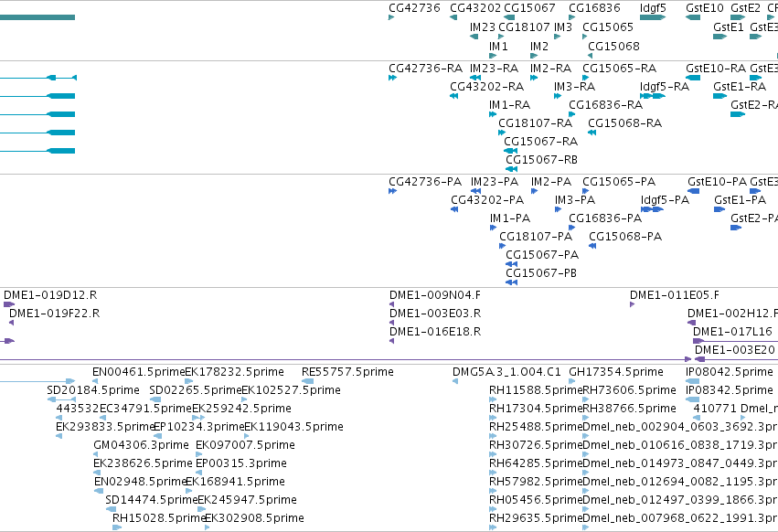Click the DME1-016E18.R clone label
The width and height of the screenshot is (778, 532).
(434, 333)
